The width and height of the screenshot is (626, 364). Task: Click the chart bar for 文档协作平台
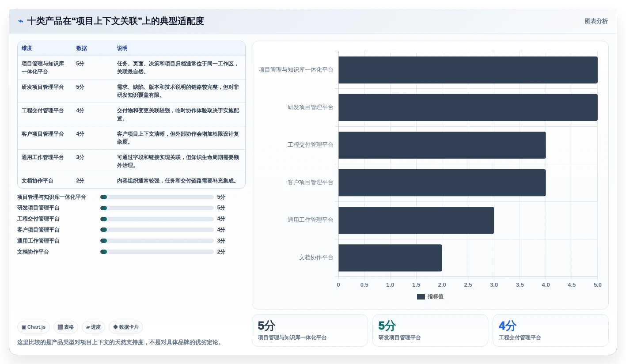click(390, 258)
